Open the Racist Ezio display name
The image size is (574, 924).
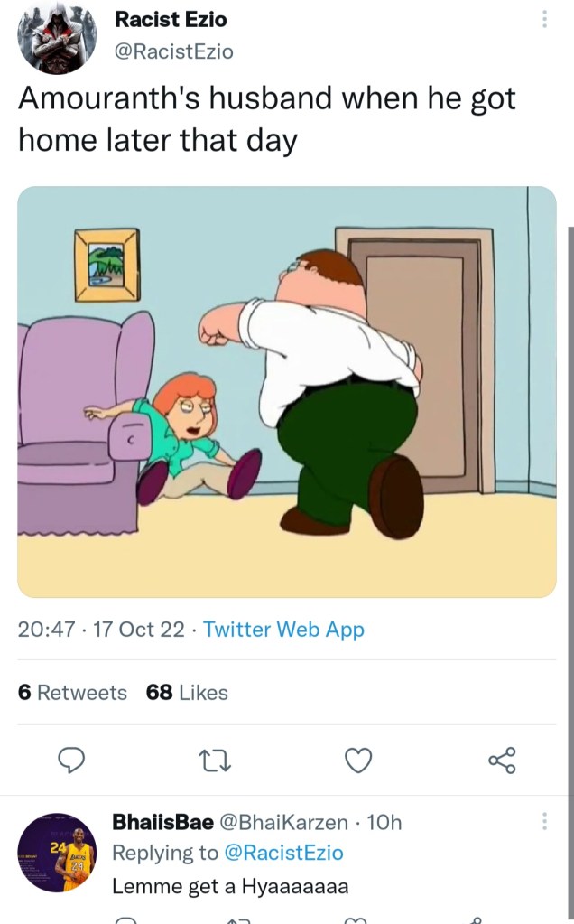171,19
